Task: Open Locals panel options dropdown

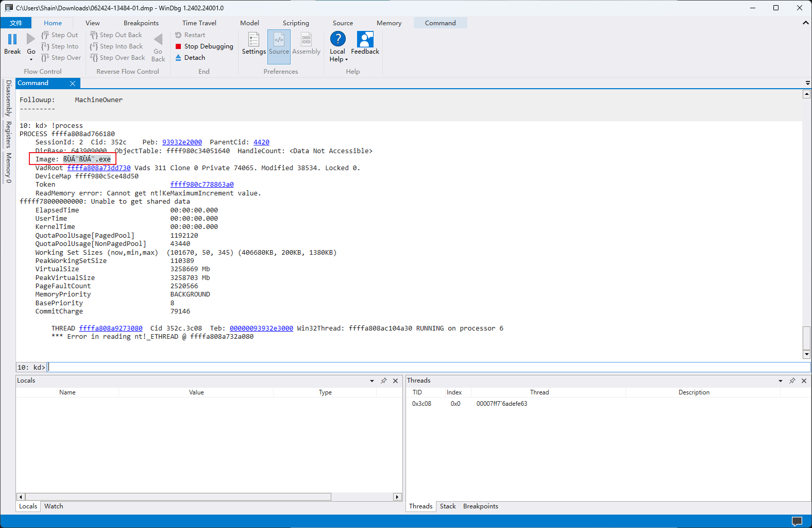Action: point(372,381)
